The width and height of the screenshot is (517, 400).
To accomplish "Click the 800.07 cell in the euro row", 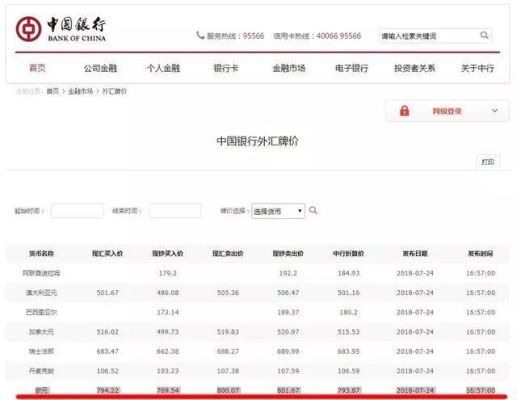I will pos(228,390).
